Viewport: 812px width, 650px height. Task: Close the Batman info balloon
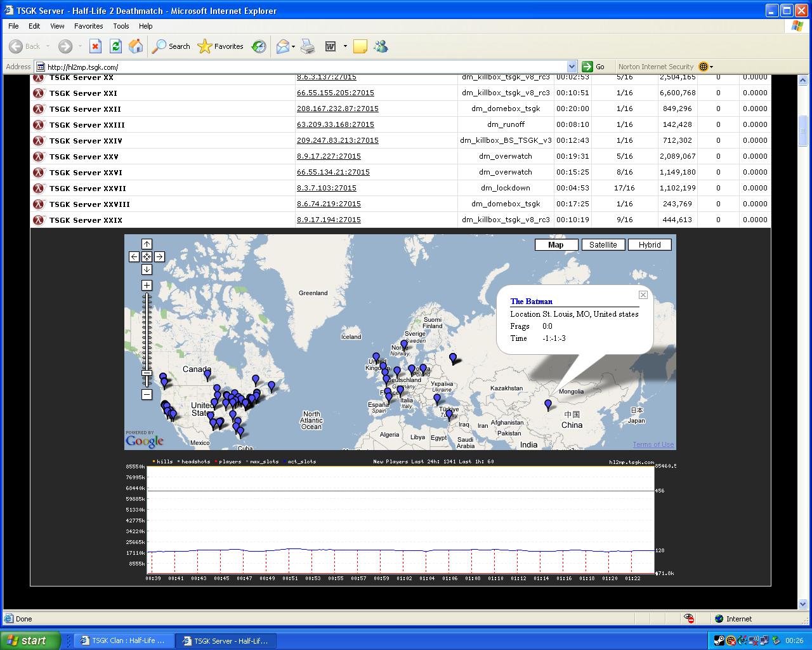(643, 295)
